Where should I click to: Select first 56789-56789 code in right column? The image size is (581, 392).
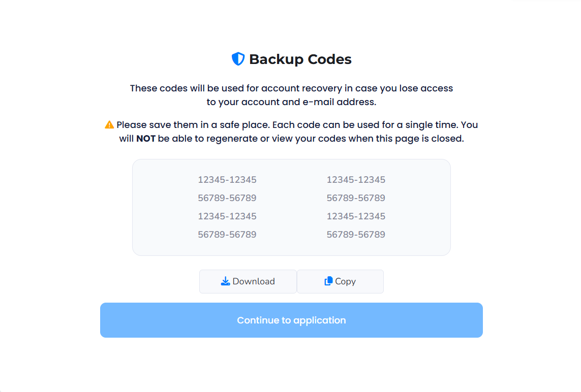[356, 198]
